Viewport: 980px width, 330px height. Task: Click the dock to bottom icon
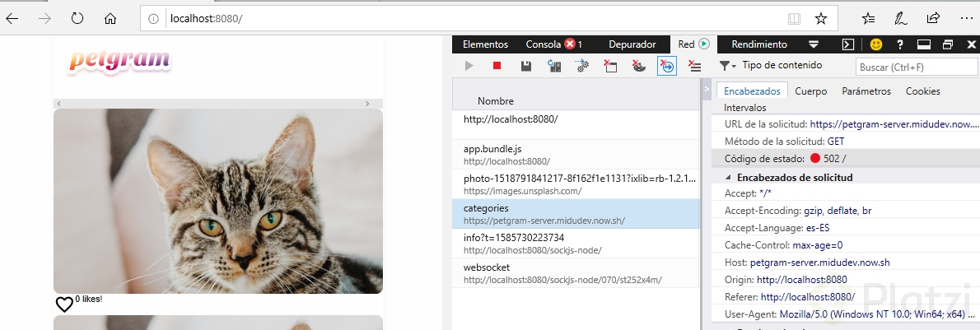click(924, 44)
